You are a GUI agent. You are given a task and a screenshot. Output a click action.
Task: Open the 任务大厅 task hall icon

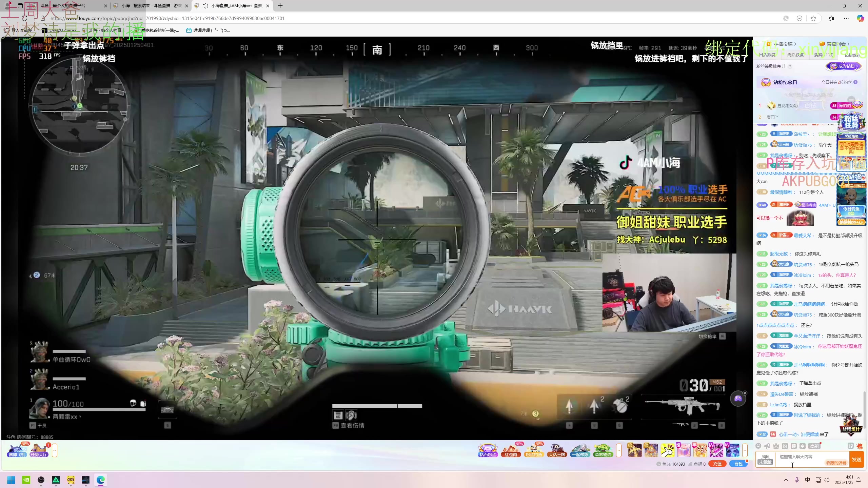39,450
